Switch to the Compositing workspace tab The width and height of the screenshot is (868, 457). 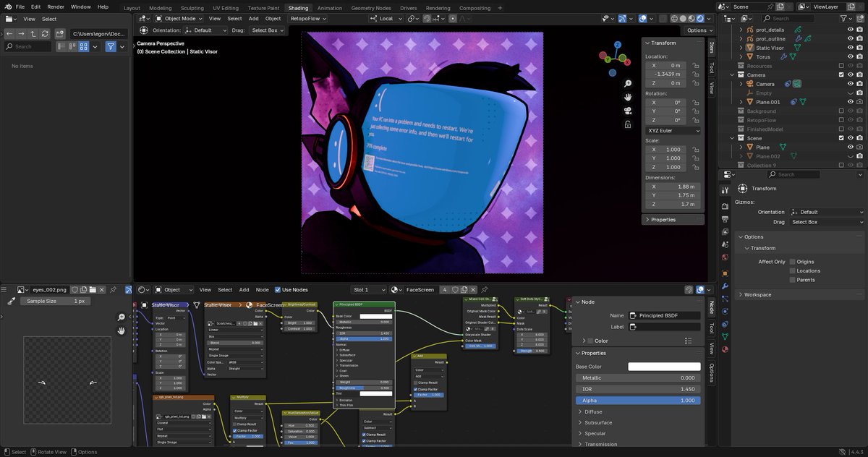coord(475,8)
